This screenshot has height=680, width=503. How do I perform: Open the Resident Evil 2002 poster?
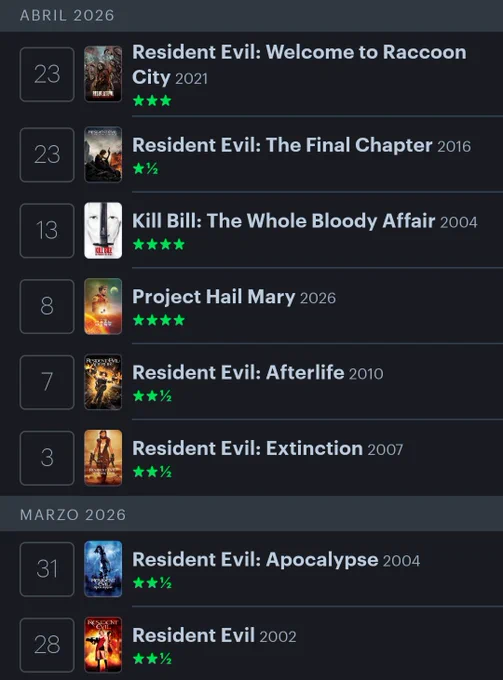tap(103, 645)
